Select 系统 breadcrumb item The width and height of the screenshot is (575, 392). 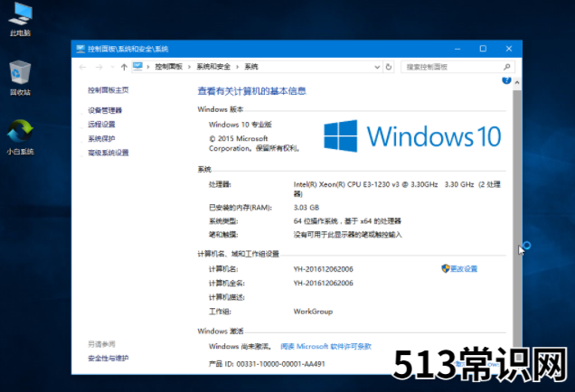(251, 67)
